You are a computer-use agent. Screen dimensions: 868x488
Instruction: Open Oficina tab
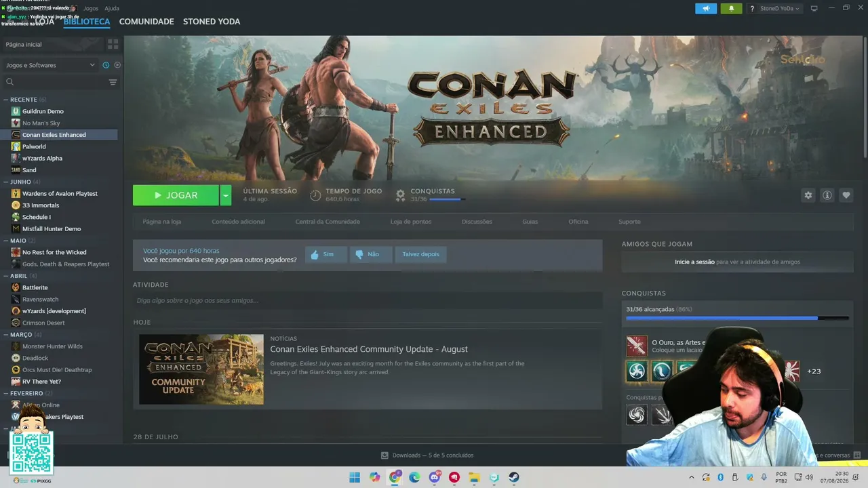click(x=578, y=222)
